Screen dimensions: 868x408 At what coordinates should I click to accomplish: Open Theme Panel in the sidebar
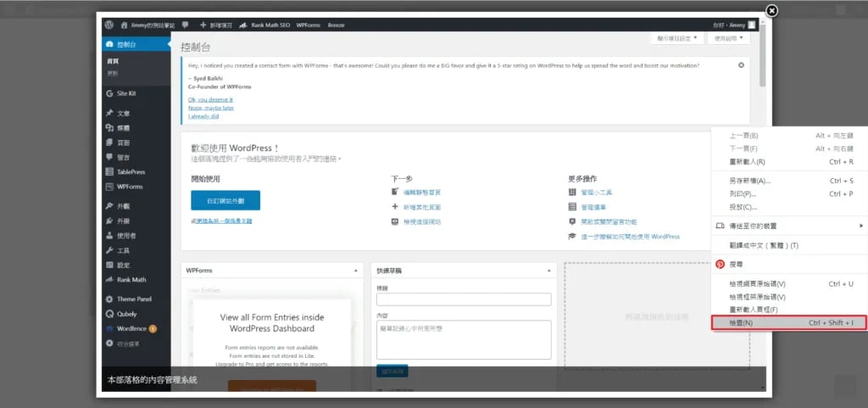click(136, 299)
